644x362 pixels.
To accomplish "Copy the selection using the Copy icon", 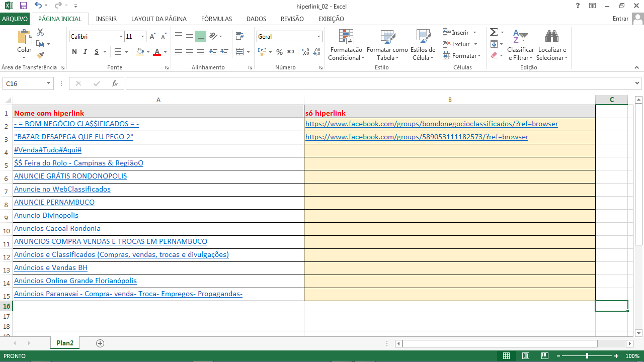I will [40, 44].
